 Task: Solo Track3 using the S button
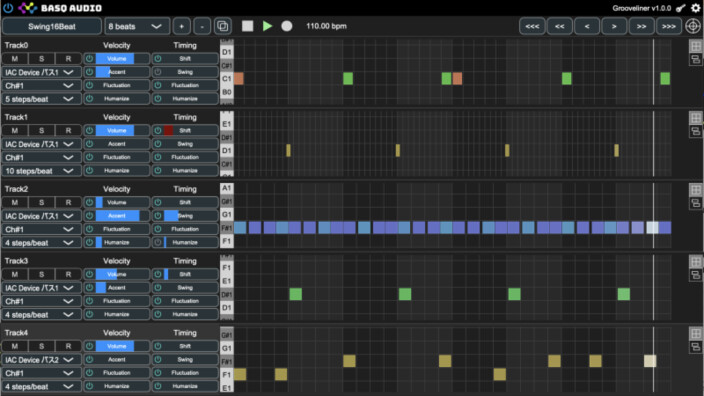pyautogui.click(x=41, y=274)
